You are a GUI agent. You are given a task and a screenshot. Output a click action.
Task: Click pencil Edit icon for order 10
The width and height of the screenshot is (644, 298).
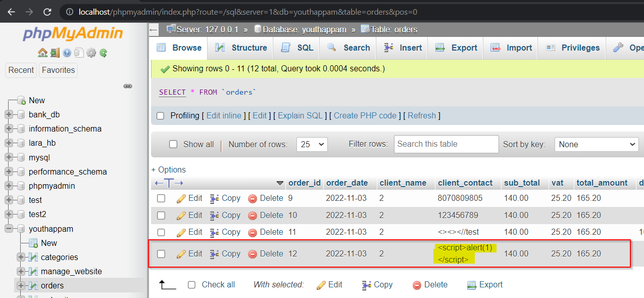pyautogui.click(x=181, y=215)
